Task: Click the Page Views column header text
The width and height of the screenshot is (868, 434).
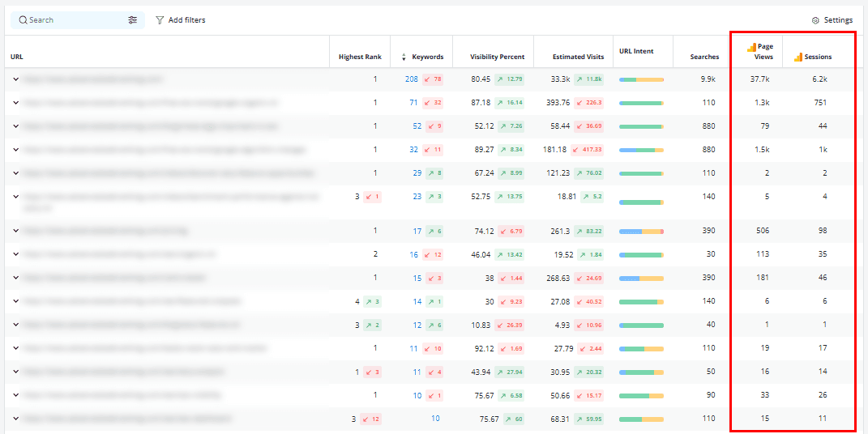Action: [765, 52]
